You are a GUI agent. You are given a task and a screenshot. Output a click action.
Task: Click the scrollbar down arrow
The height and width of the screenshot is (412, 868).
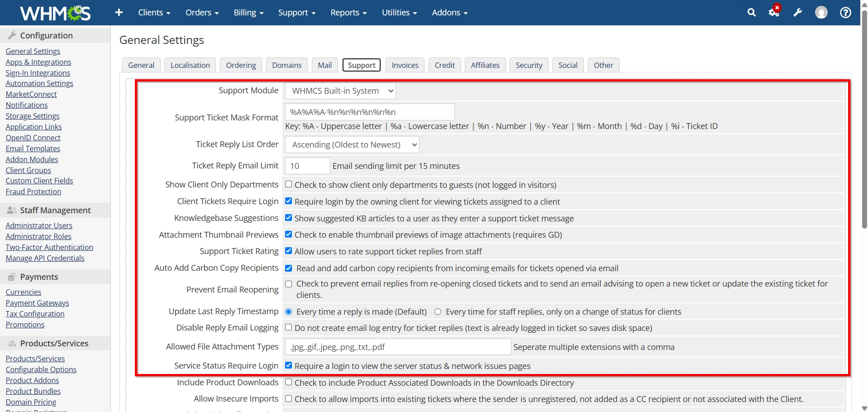(x=864, y=408)
